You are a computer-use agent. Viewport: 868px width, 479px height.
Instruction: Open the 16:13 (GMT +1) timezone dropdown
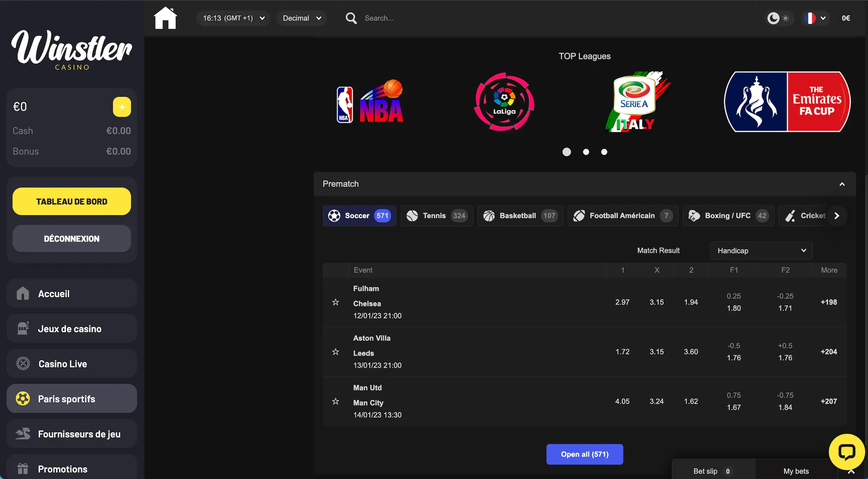pyautogui.click(x=233, y=18)
